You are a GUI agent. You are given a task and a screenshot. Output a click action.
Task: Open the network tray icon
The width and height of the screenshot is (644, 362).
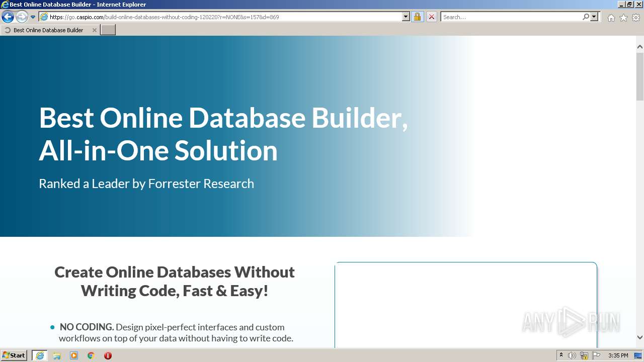click(584, 355)
